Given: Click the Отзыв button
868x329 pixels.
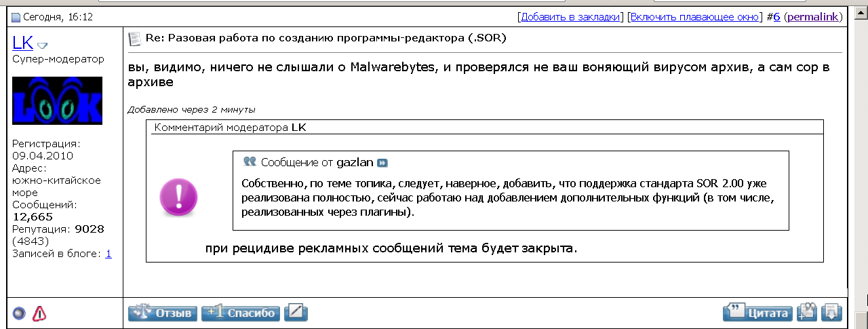Looking at the screenshot, I should [163, 313].
